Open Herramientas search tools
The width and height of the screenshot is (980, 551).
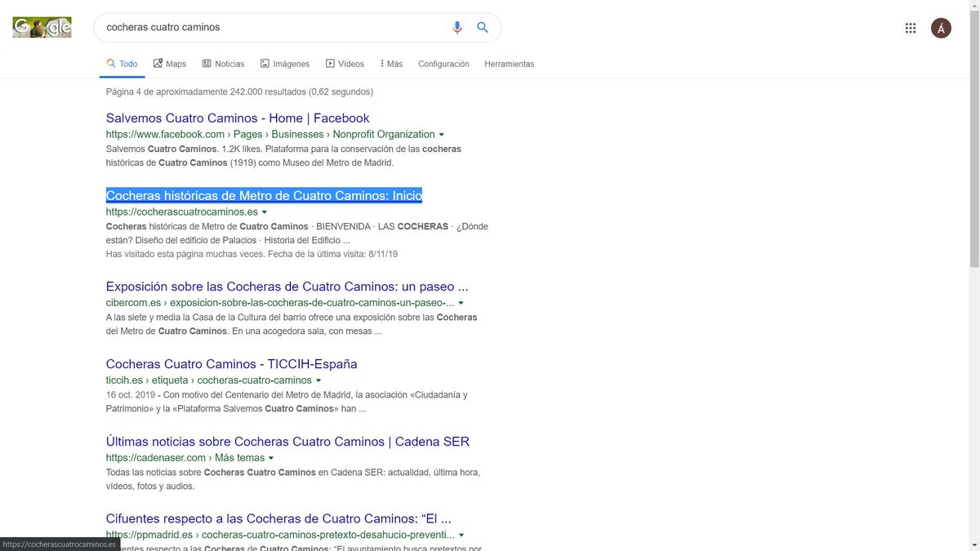[509, 64]
